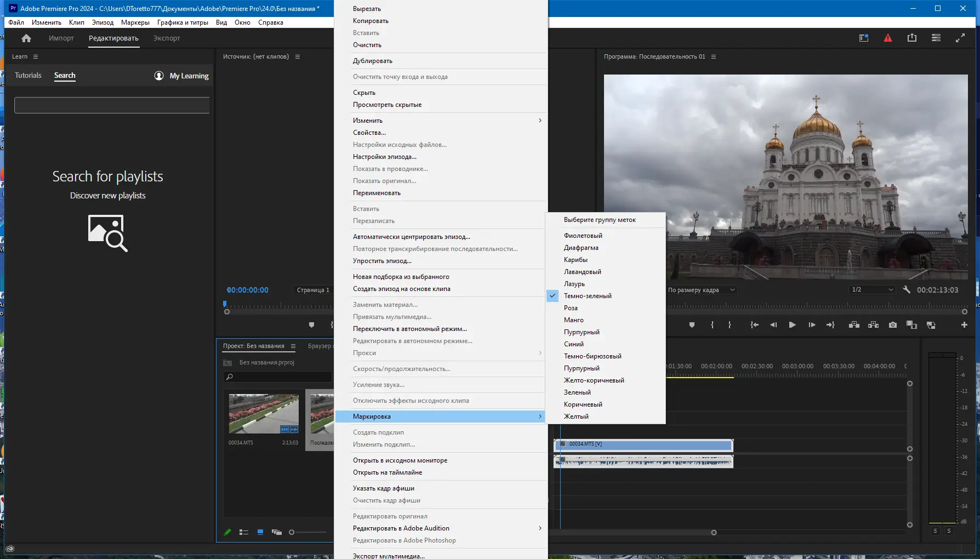Click the red warning triangle icon

[x=888, y=38]
